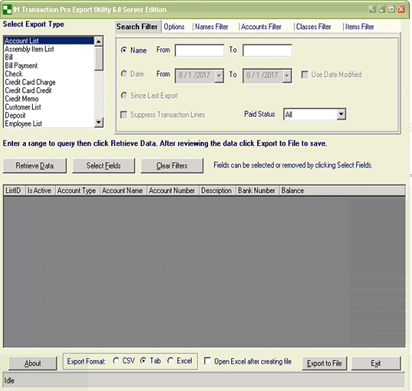Click the Name To input field
Image resolution: width=412 pixels, height=391 pixels.
click(x=267, y=50)
